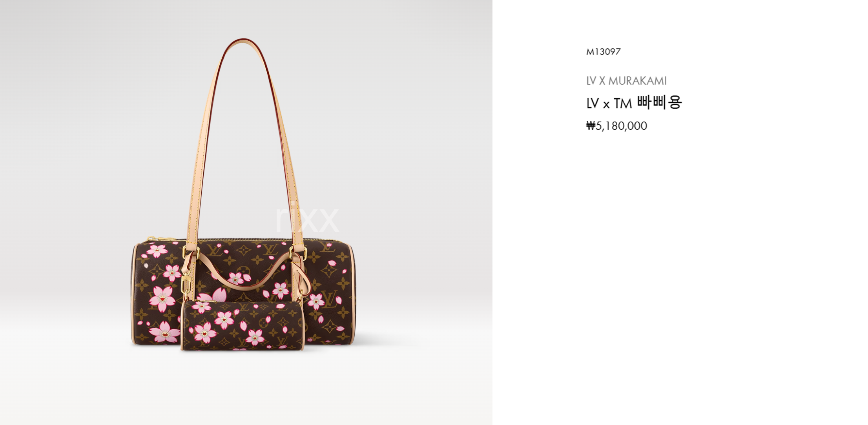Click the rixx watermark over the image

pyautogui.click(x=306, y=218)
